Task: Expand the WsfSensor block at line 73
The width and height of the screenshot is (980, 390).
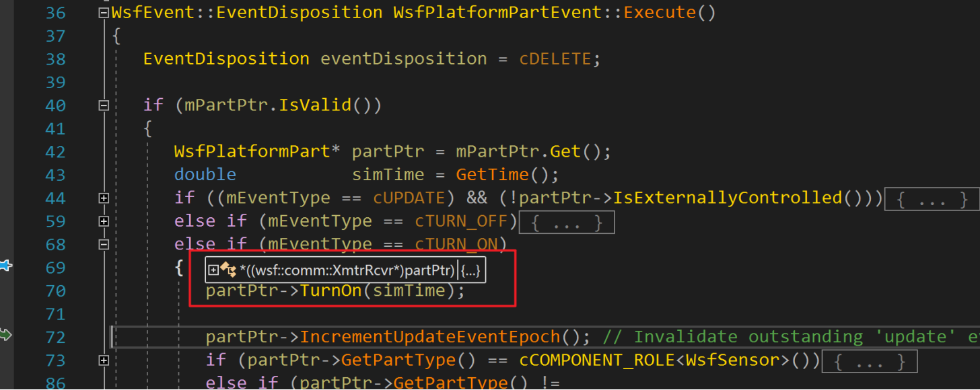Action: pos(103,360)
